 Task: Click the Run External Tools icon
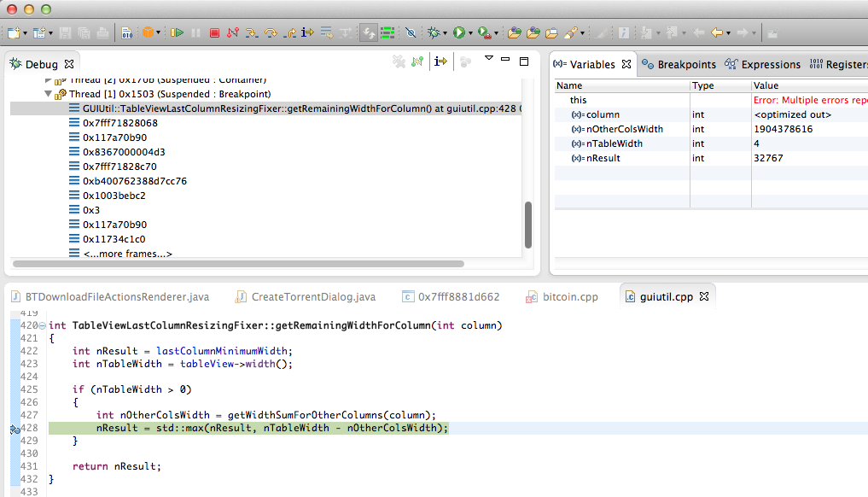point(485,33)
